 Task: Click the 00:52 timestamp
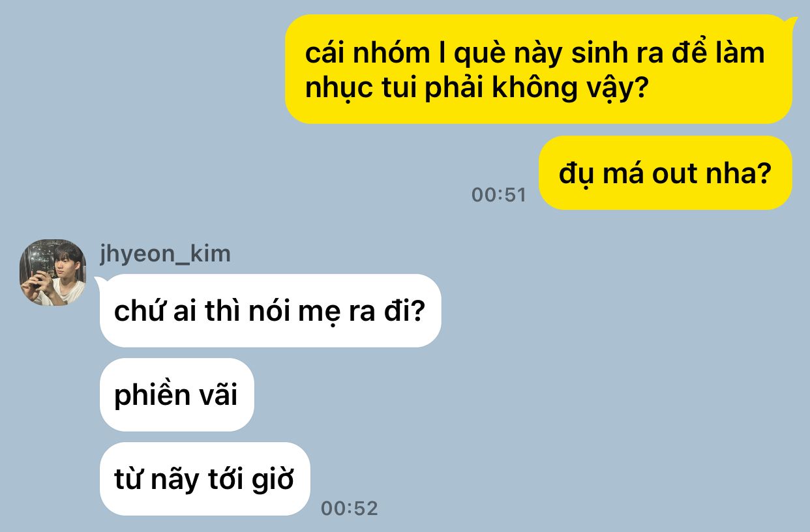pyautogui.click(x=350, y=508)
